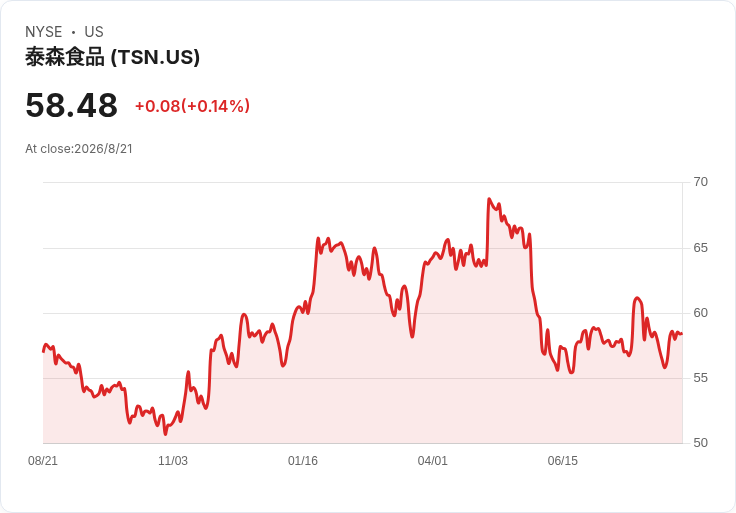Screen dimensions: 736x513
Task: Click the chart's highest peak near 69
Action: 489,199
